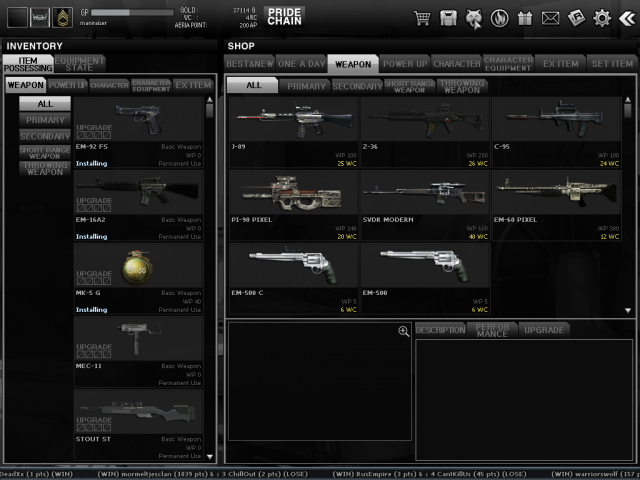Click inventory scrollbar up arrow
This screenshot has width=640, height=480.
(x=210, y=100)
